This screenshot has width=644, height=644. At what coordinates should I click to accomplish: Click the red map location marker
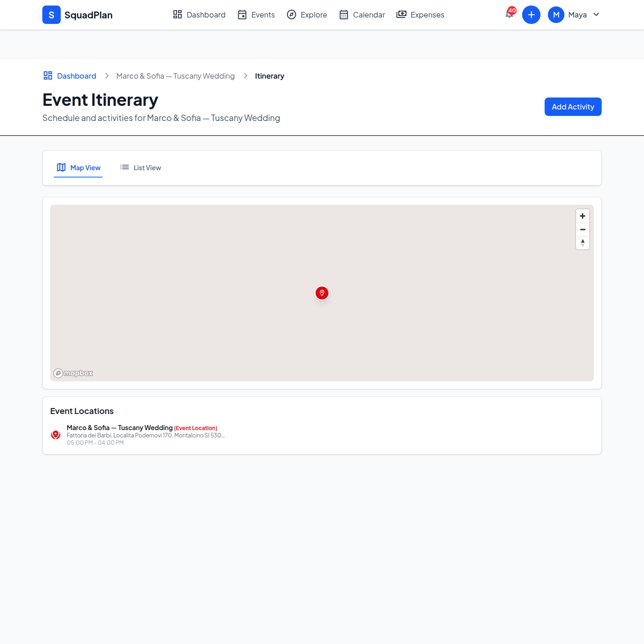point(322,293)
